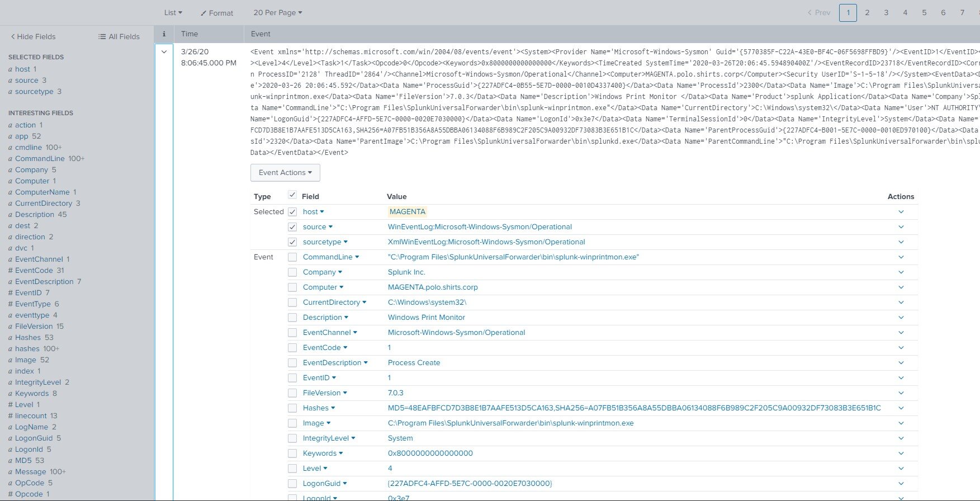Open actions chevron for Description row
This screenshot has height=501, width=980.
(x=901, y=318)
